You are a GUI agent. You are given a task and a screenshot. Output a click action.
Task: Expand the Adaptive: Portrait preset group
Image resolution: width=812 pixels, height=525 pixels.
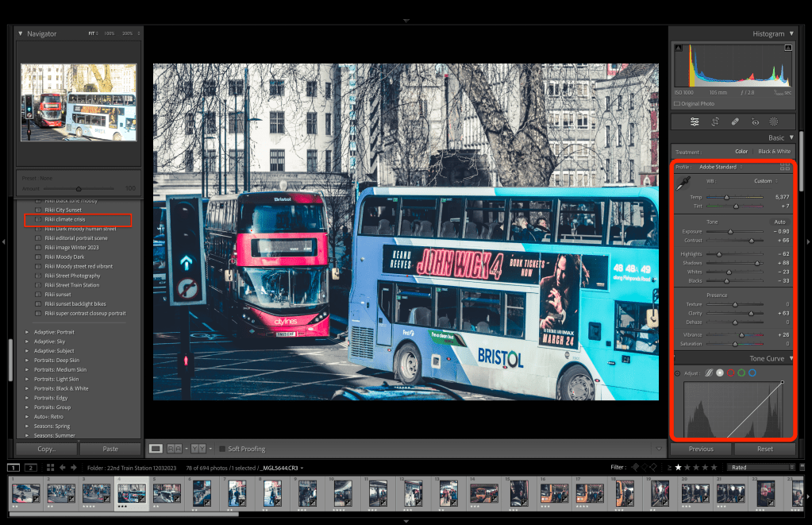point(27,331)
